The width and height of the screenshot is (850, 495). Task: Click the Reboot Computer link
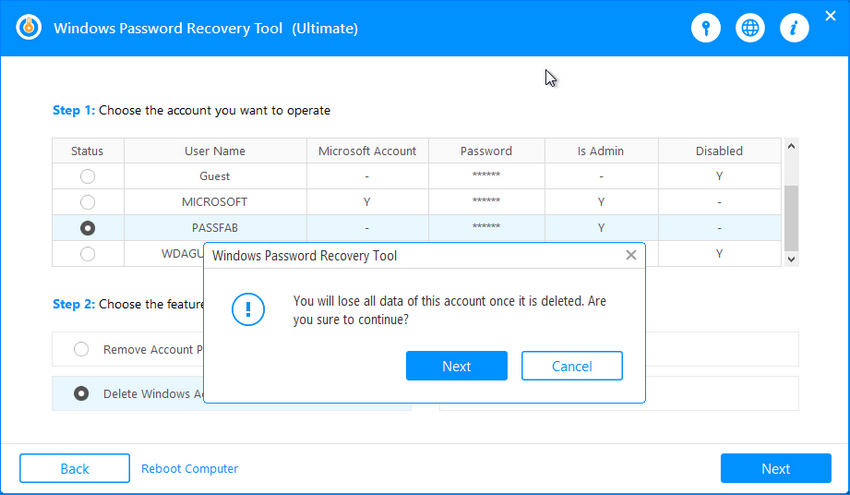pos(190,468)
